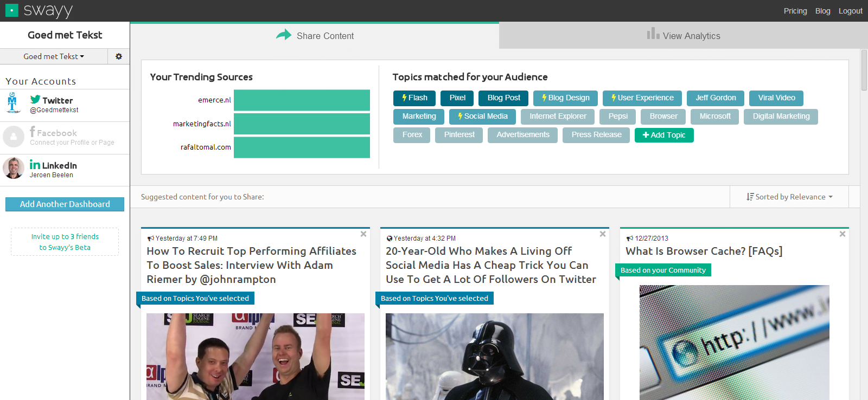The image size is (868, 400).
Task: Click the Add Another Dashboard button
Action: coord(65,204)
